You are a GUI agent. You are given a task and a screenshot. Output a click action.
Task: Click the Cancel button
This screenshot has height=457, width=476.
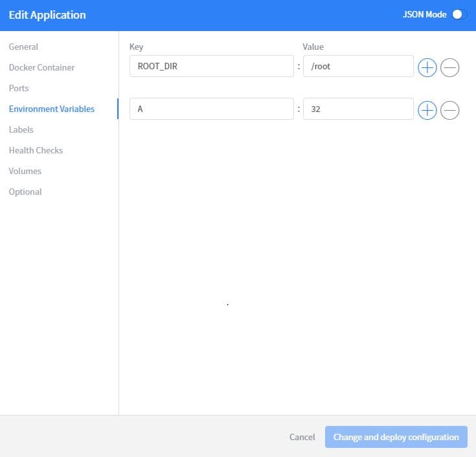point(302,437)
